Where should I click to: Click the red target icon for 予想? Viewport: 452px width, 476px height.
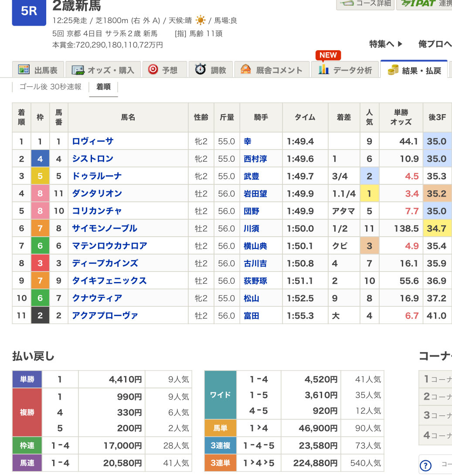tap(153, 69)
